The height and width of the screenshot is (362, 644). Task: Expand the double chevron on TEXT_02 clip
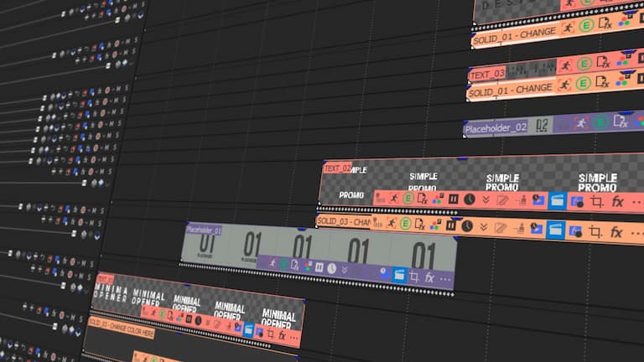486,199
